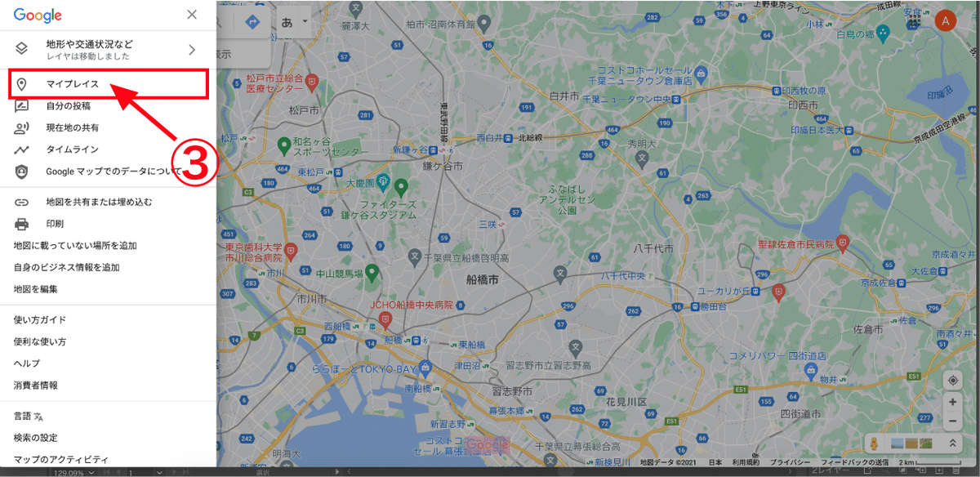Select 地図を共有または埋め込む

pos(99,202)
